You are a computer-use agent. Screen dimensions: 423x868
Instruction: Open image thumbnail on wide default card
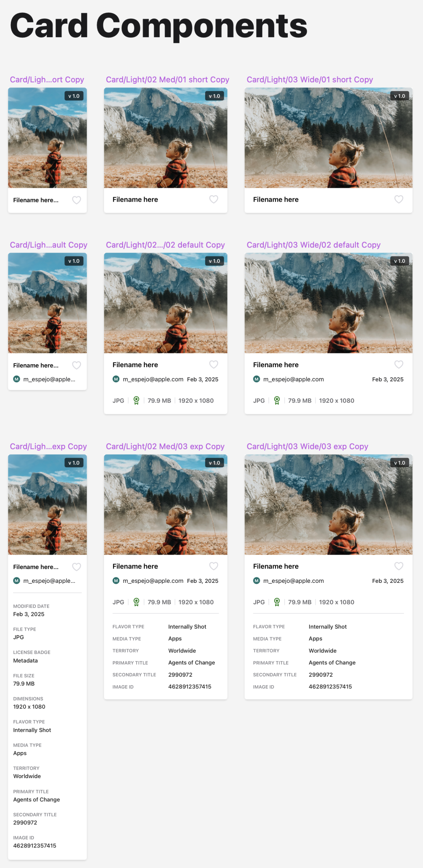point(328,303)
